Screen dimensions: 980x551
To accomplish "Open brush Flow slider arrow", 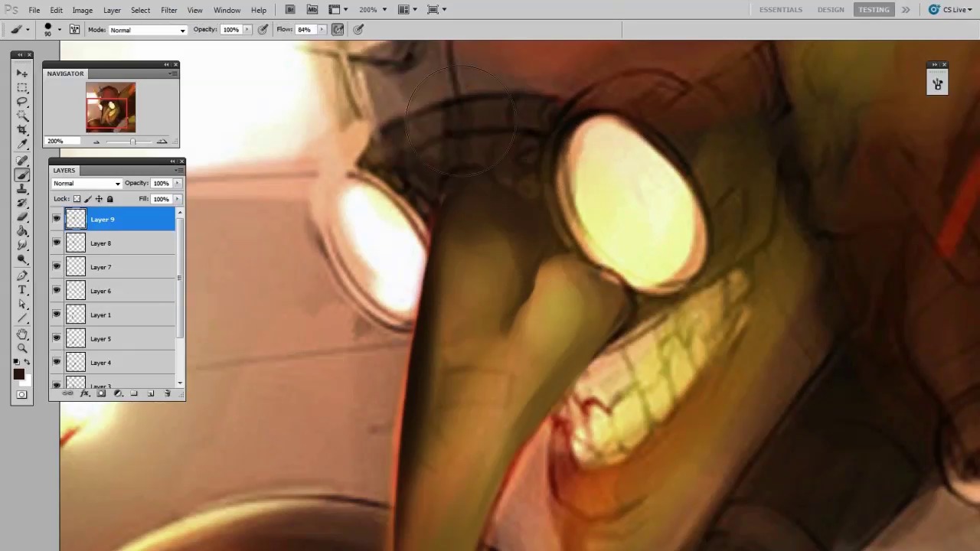I will coord(321,30).
